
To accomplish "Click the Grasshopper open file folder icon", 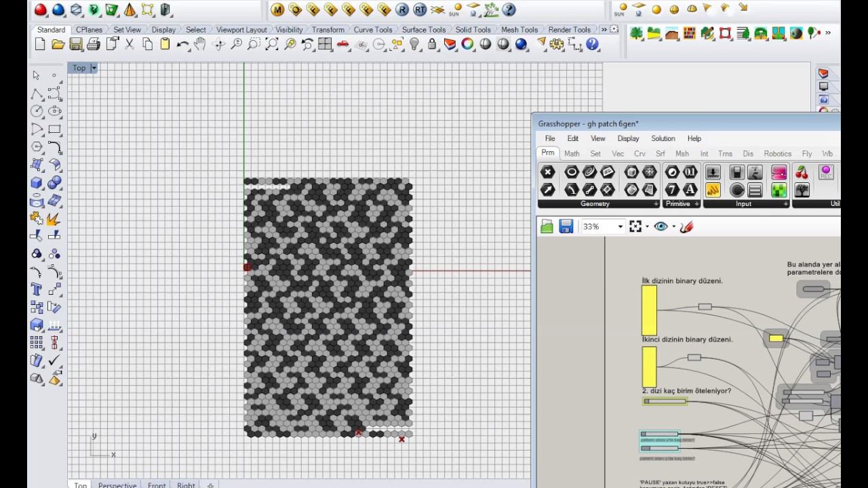I will [x=547, y=226].
